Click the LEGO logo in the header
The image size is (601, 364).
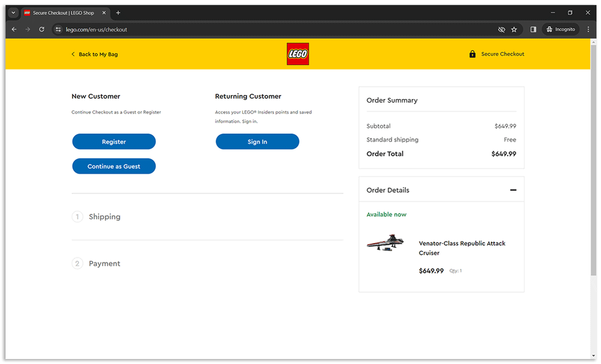pyautogui.click(x=297, y=54)
